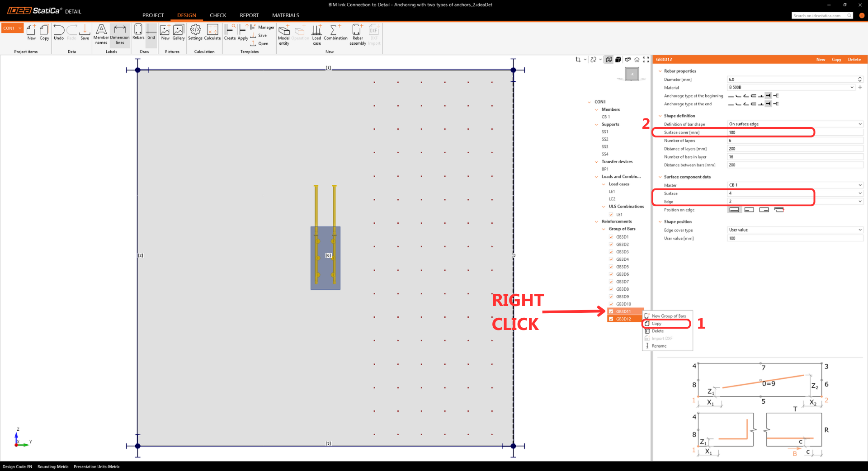
Task: Click New button in GB3D12 header
Action: coord(821,60)
